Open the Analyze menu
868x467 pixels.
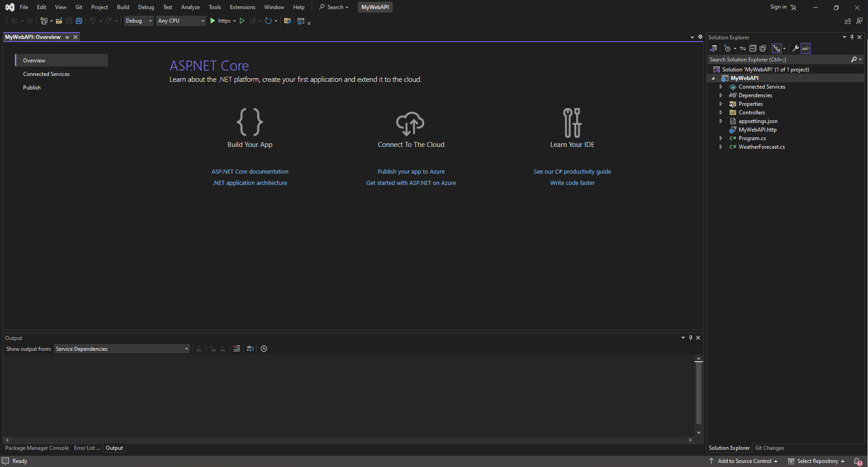(190, 7)
